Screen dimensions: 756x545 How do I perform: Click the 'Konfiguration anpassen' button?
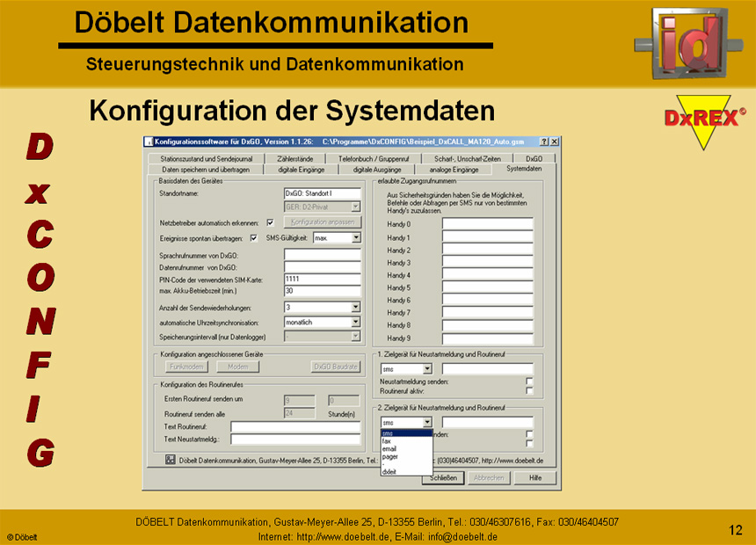point(323,222)
